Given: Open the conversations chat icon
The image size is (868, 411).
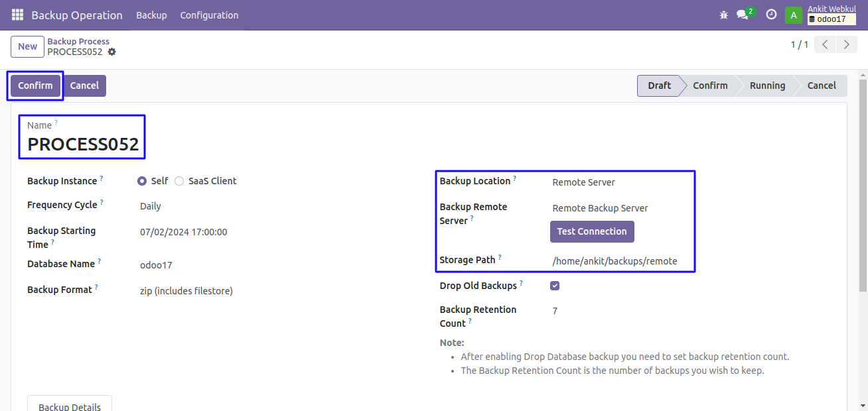Looking at the screenshot, I should click(743, 15).
